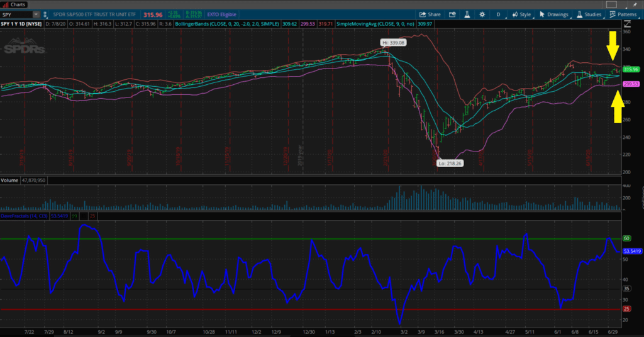Viewport: 644px width, 337px height.
Task: Click the H: 316.3 high value
Action: (103, 24)
